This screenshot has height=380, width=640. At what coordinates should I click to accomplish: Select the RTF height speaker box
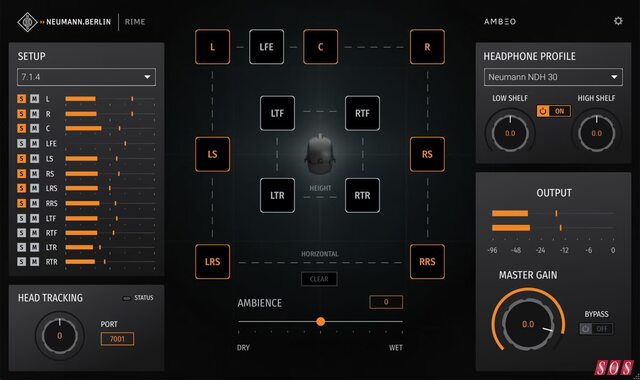point(362,113)
